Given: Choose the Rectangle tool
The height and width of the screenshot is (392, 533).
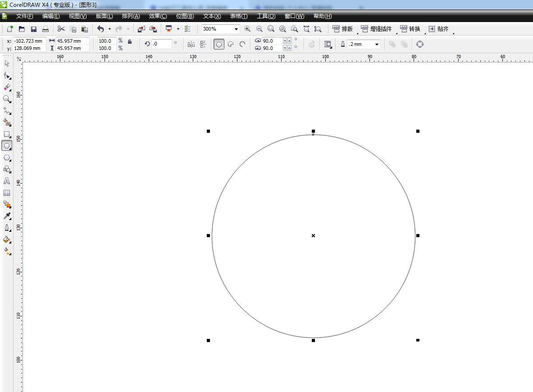Looking at the screenshot, I should 7,134.
